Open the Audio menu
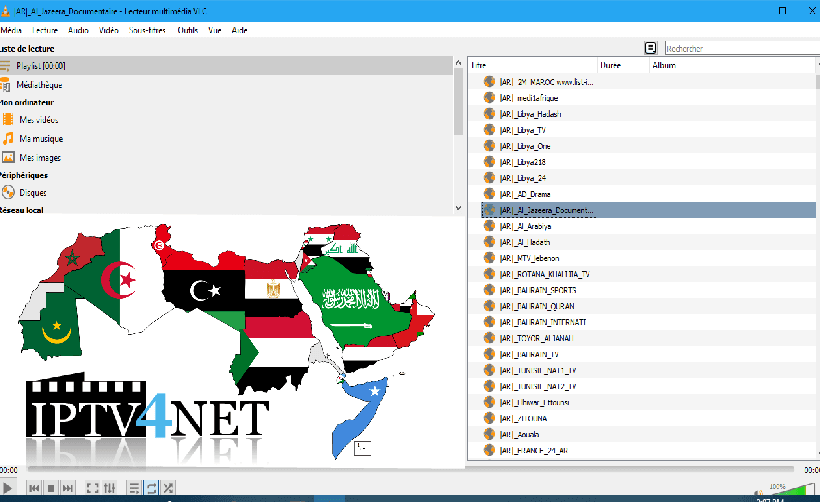Screen dimensions: 820x502 (x=78, y=30)
